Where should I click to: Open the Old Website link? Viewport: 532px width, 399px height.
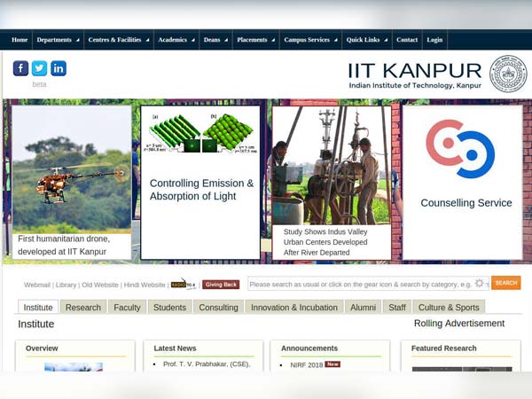point(99,285)
